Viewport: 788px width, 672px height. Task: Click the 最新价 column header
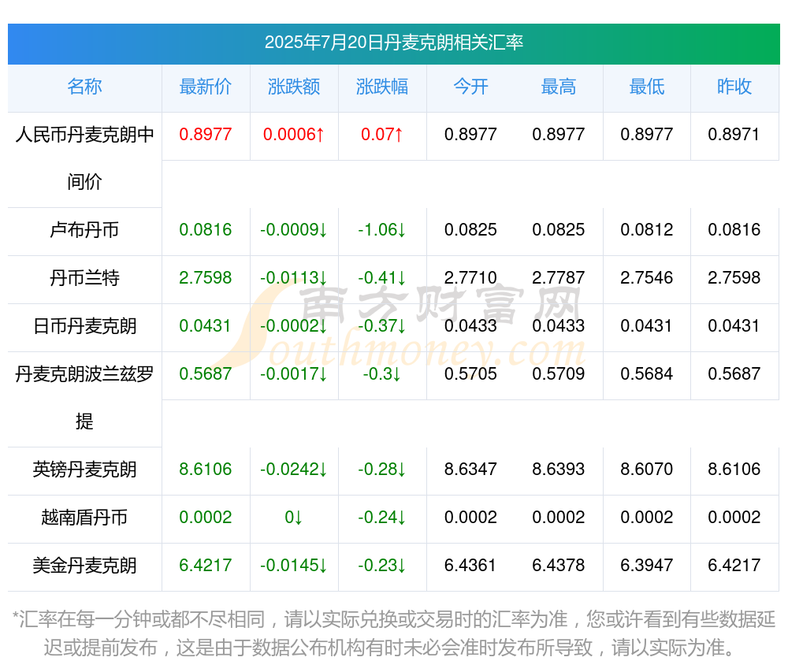[x=206, y=87]
